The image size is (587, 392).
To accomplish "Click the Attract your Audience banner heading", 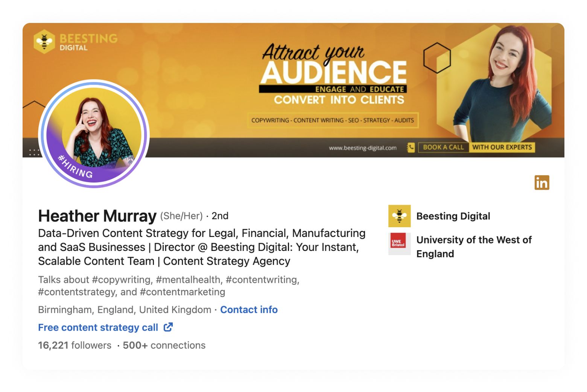I will pos(333,64).
